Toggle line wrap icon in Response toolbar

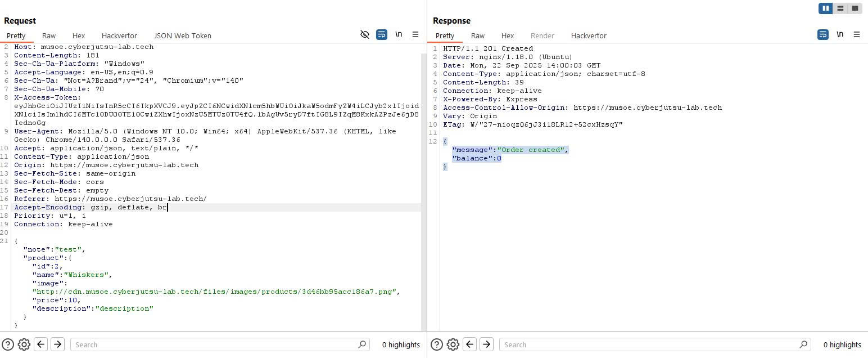[x=823, y=34]
